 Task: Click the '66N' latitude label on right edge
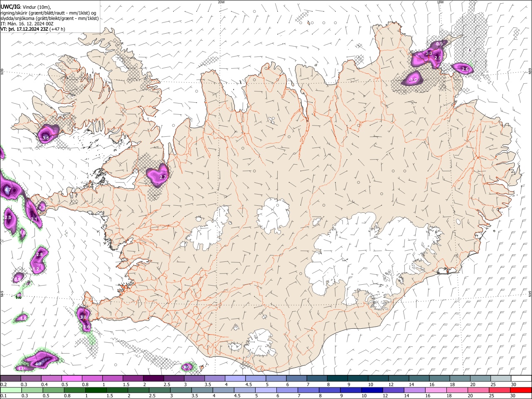(530, 71)
